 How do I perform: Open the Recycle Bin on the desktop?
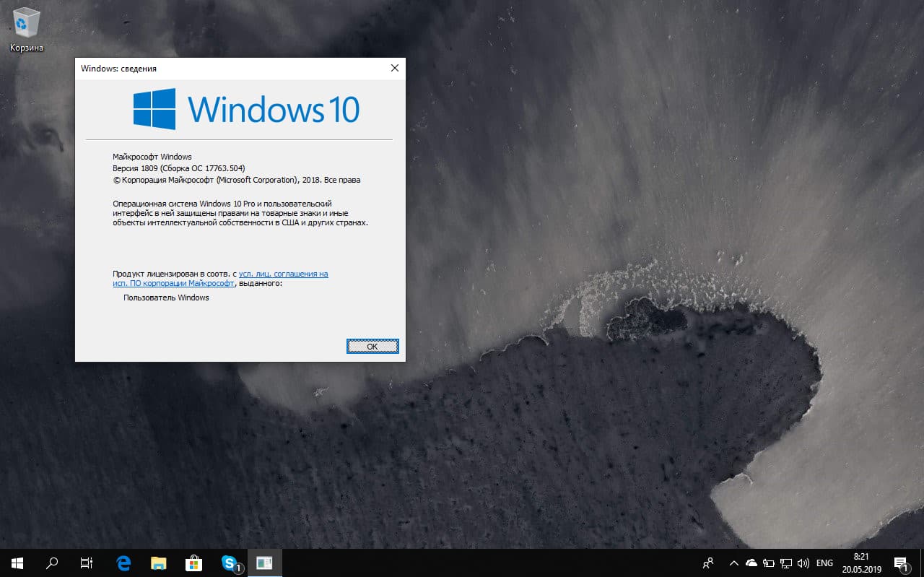25,22
